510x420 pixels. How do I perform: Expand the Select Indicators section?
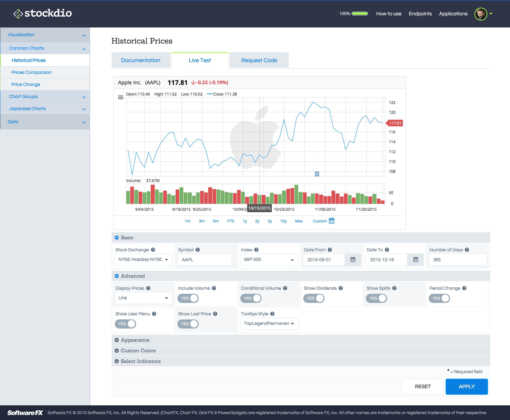point(301,361)
